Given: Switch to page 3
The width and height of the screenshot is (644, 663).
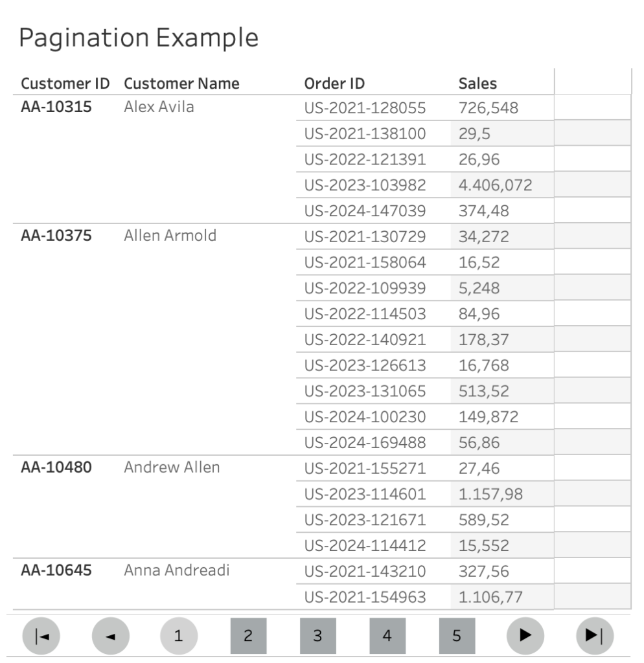Looking at the screenshot, I should tap(317, 636).
